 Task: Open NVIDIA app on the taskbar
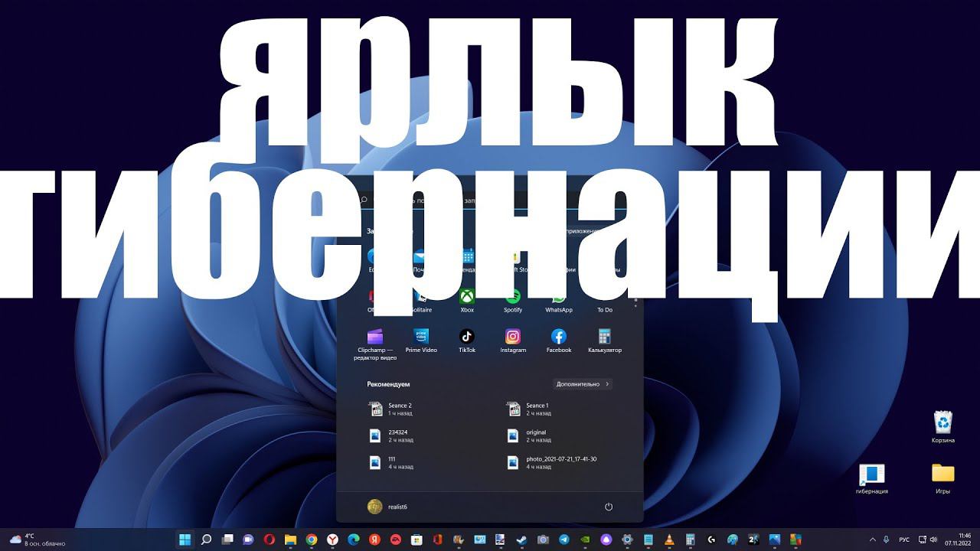585,540
